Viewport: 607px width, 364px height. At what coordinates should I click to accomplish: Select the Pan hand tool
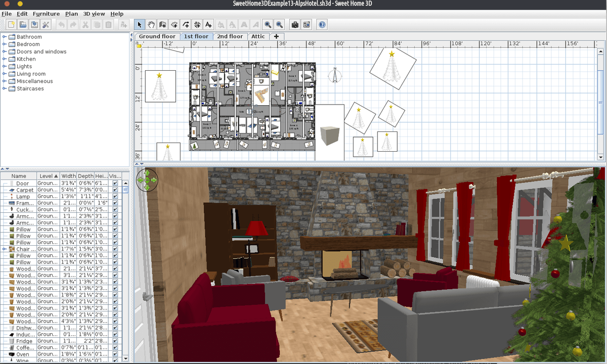(x=151, y=24)
